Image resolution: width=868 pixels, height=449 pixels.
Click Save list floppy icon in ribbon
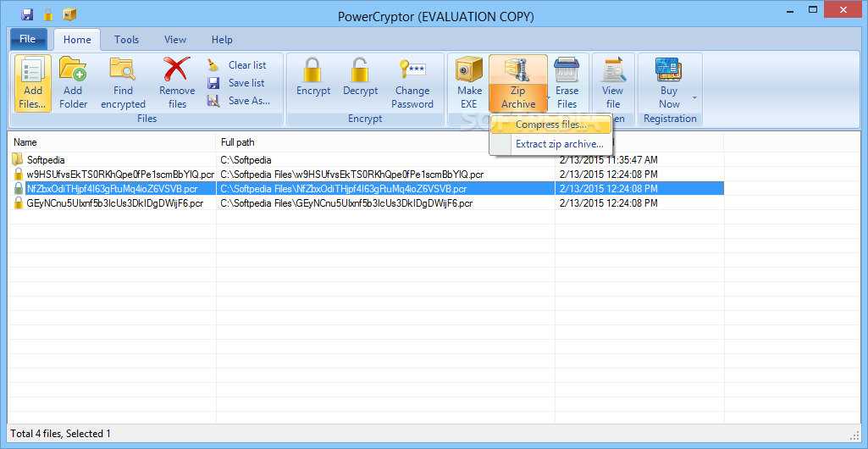point(213,83)
